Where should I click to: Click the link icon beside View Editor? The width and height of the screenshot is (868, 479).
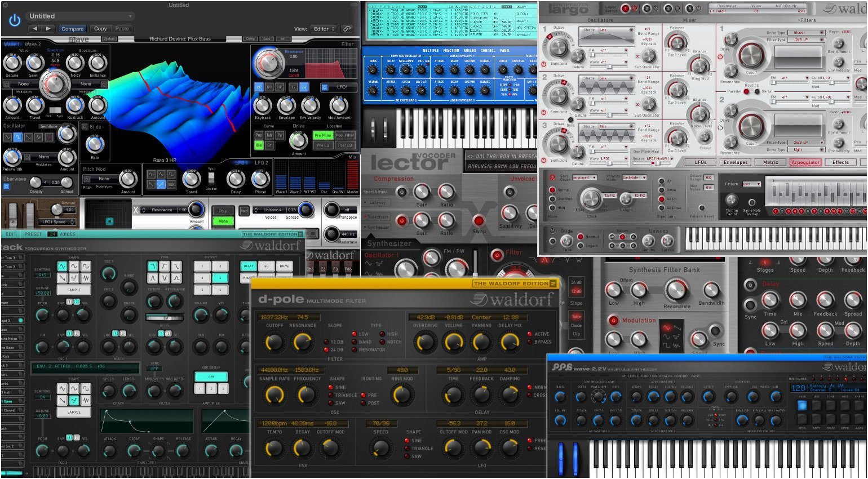tap(347, 29)
